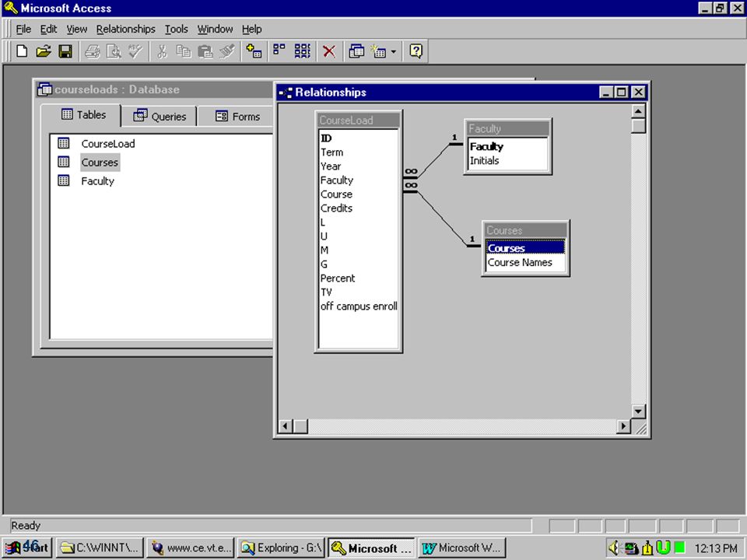Viewport: 747px width, 560px height.
Task: Click the CourseLoad field list title bar
Action: click(358, 121)
